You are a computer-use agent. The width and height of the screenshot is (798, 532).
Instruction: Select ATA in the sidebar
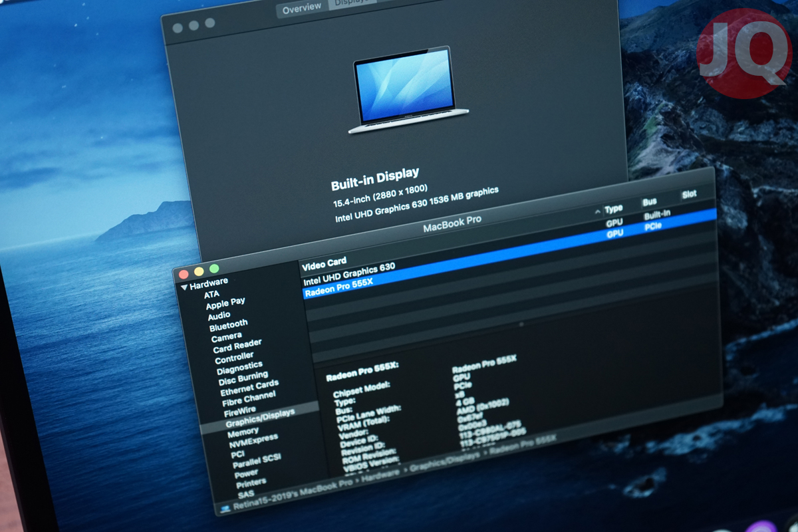tap(211, 294)
